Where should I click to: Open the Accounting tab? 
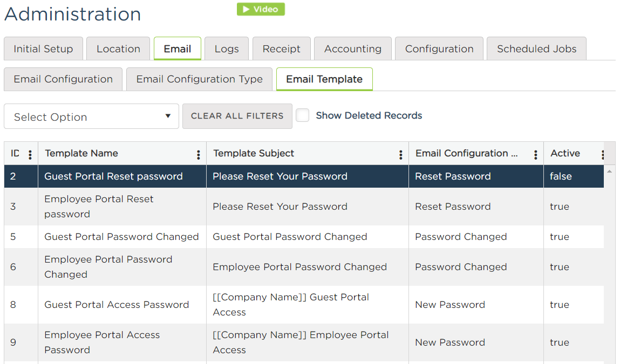click(353, 49)
